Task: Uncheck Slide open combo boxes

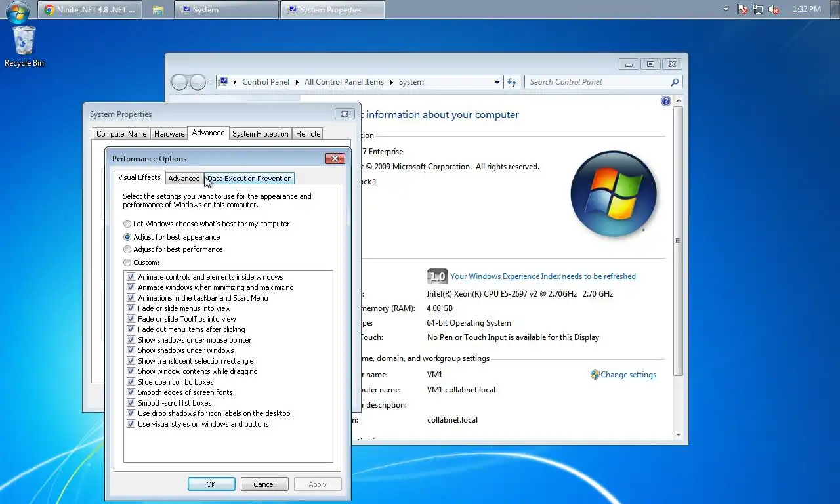Action: [131, 382]
